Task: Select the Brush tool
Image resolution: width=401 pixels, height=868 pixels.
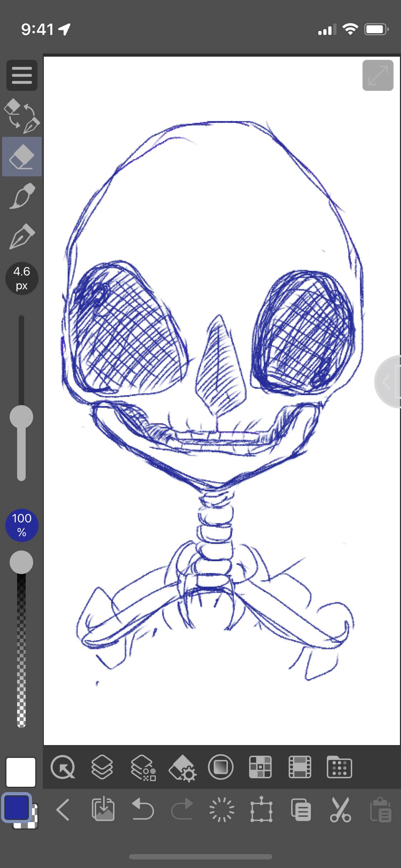Action: [22, 196]
